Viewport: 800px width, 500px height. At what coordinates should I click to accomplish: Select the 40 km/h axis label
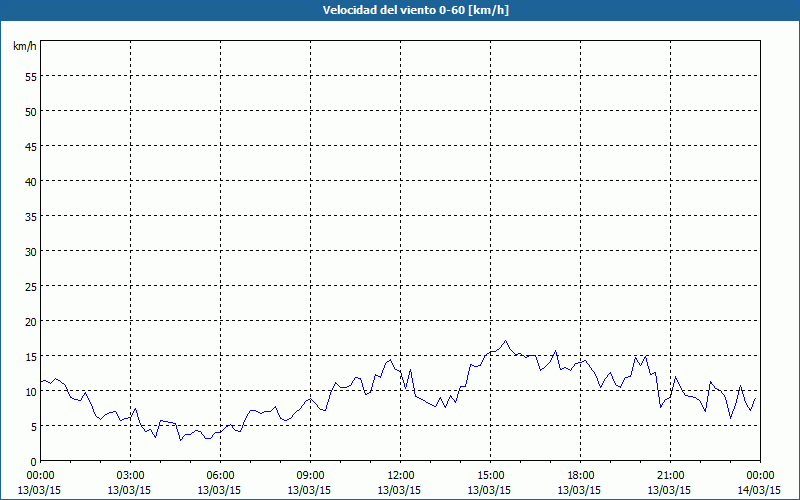31,182
